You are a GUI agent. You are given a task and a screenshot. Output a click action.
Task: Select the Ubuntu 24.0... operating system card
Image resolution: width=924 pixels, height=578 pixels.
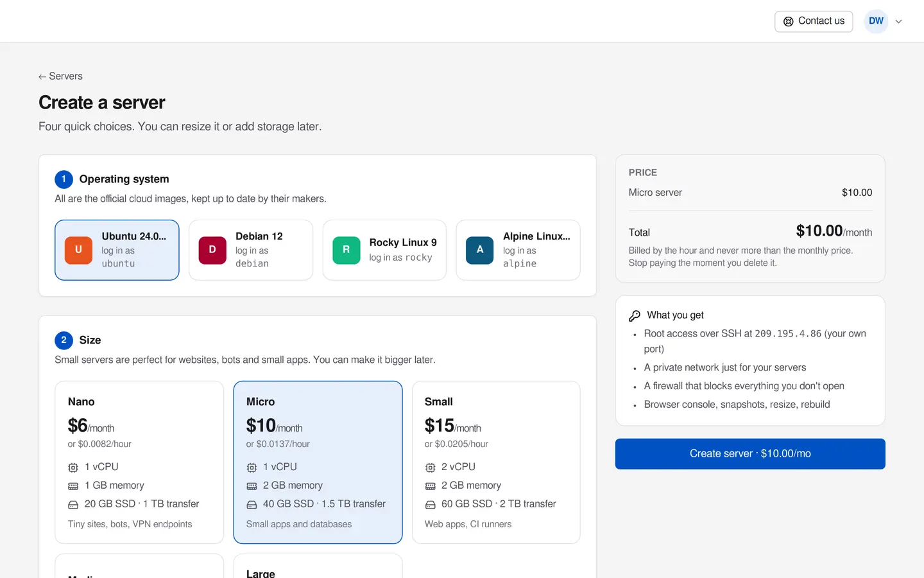point(117,250)
